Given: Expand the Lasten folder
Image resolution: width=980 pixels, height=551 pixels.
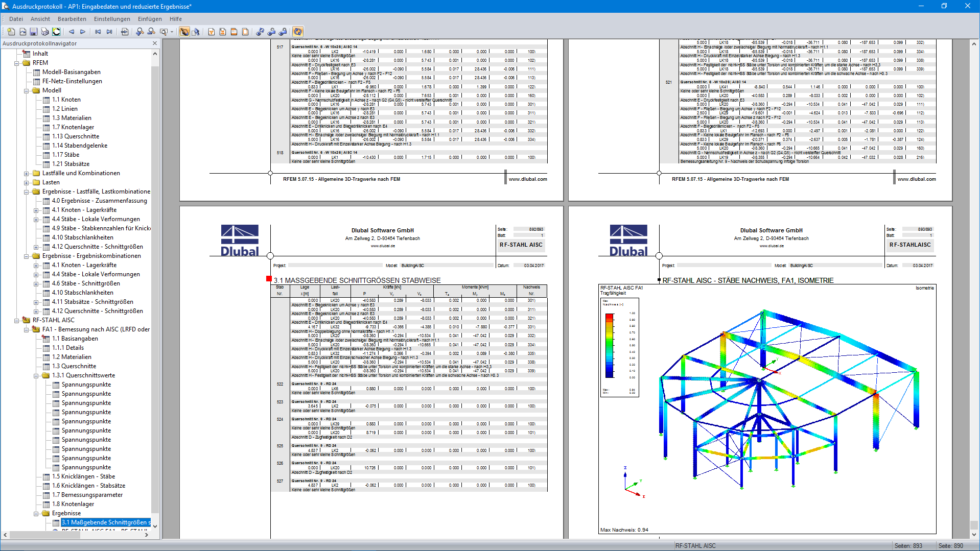Looking at the screenshot, I should point(27,183).
